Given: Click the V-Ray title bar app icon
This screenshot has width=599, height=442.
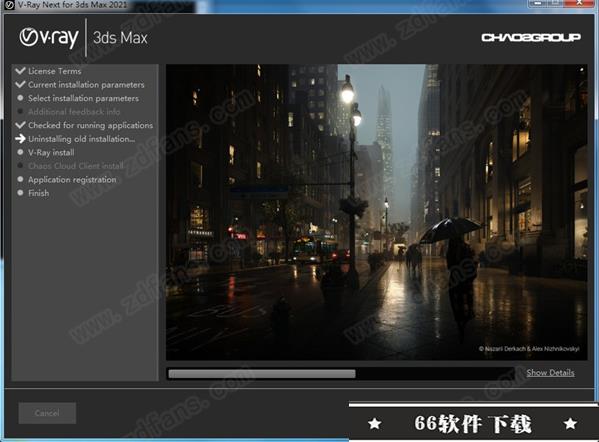Looking at the screenshot, I should pos(9,5).
